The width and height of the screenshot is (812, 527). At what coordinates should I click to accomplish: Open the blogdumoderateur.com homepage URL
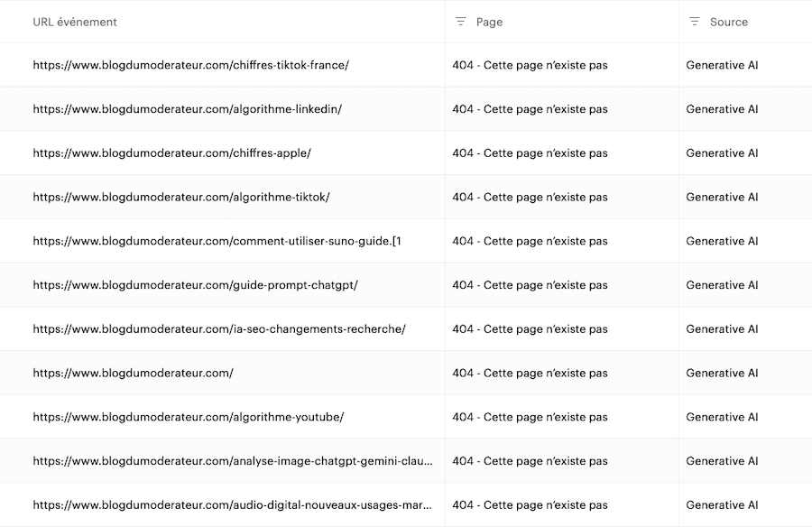tap(133, 373)
